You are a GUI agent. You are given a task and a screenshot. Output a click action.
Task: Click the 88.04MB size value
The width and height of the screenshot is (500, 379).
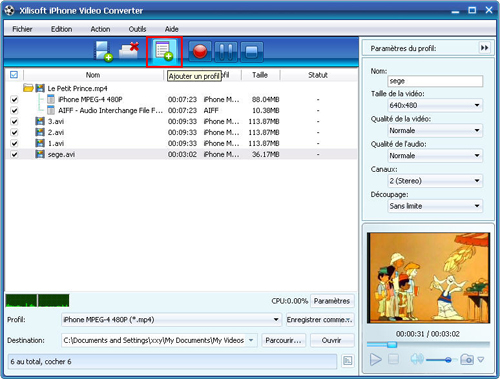tap(266, 99)
